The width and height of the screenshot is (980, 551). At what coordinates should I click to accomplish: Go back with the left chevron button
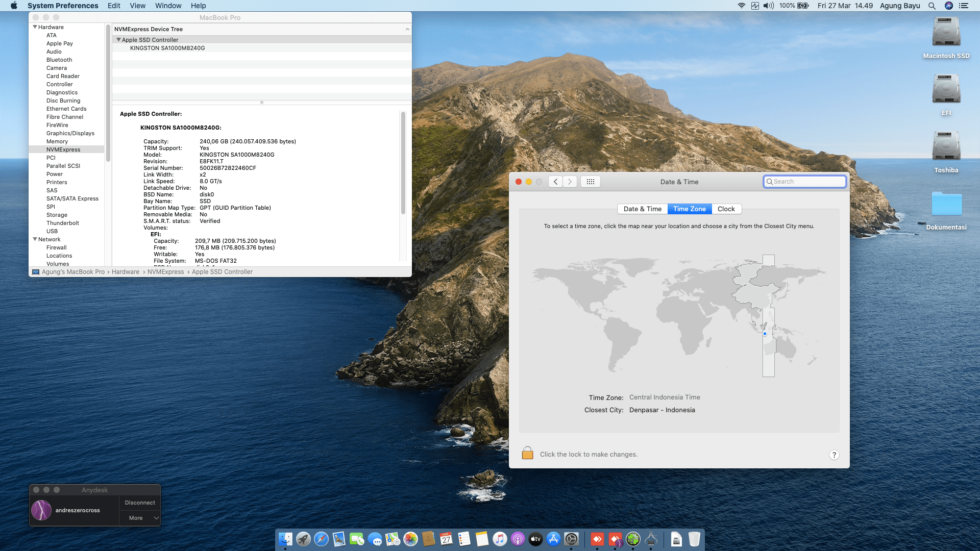pyautogui.click(x=555, y=182)
